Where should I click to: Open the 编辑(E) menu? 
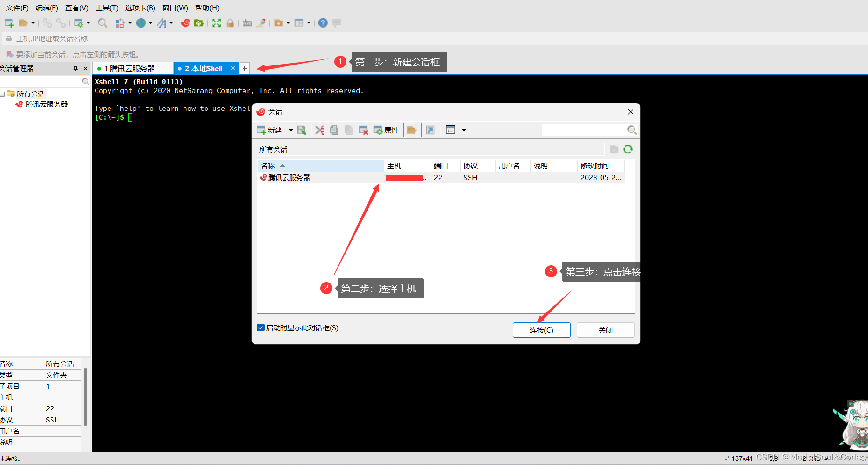tap(47, 8)
